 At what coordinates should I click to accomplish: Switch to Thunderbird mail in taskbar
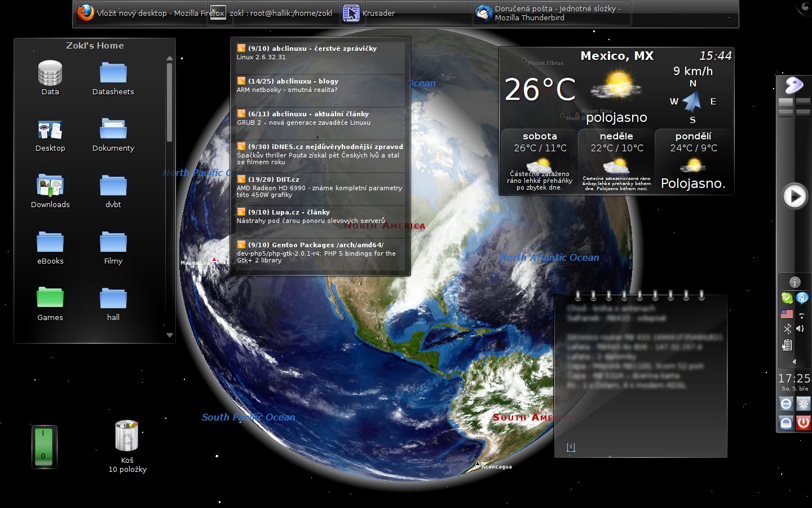[x=551, y=13]
